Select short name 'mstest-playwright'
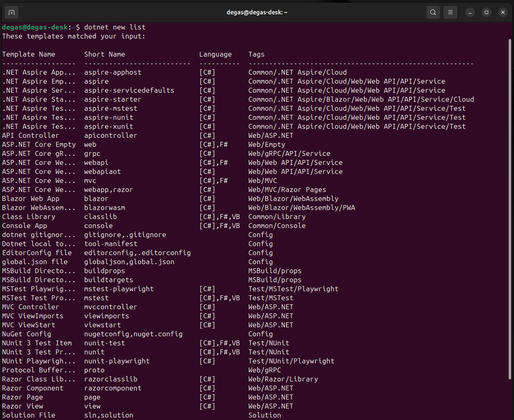Image resolution: width=514 pixels, height=420 pixels. [x=119, y=289]
